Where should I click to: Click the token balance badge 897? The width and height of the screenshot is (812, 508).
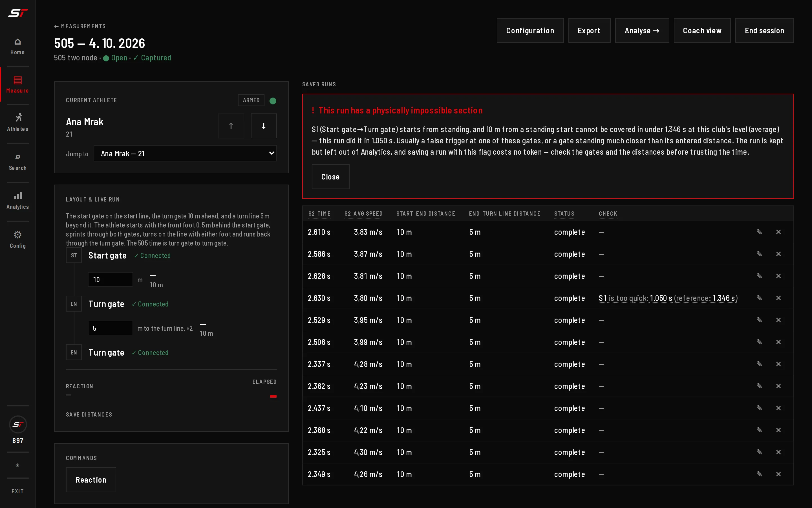tap(17, 430)
